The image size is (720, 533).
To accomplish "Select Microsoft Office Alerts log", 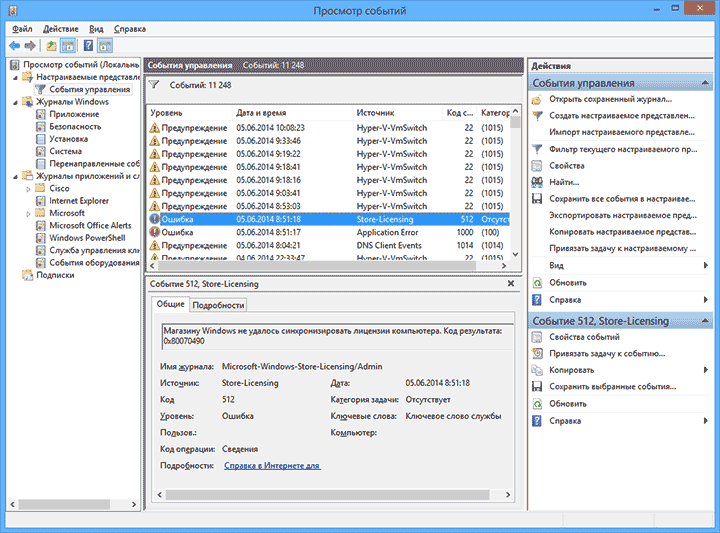I will click(x=90, y=225).
